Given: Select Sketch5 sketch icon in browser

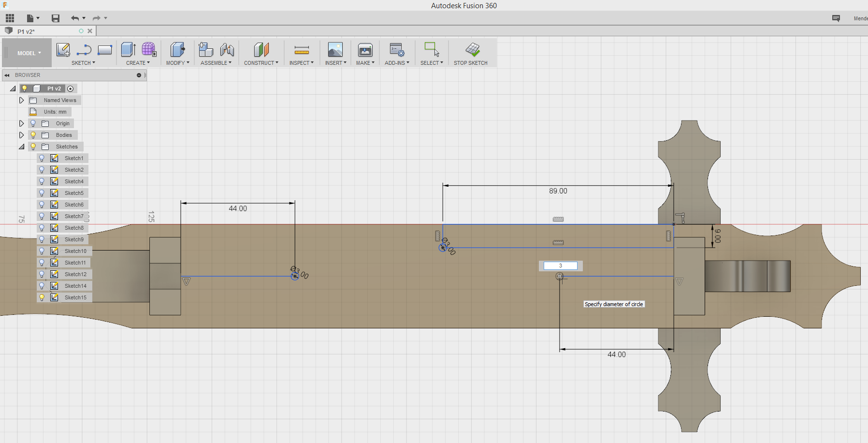Looking at the screenshot, I should 55,193.
